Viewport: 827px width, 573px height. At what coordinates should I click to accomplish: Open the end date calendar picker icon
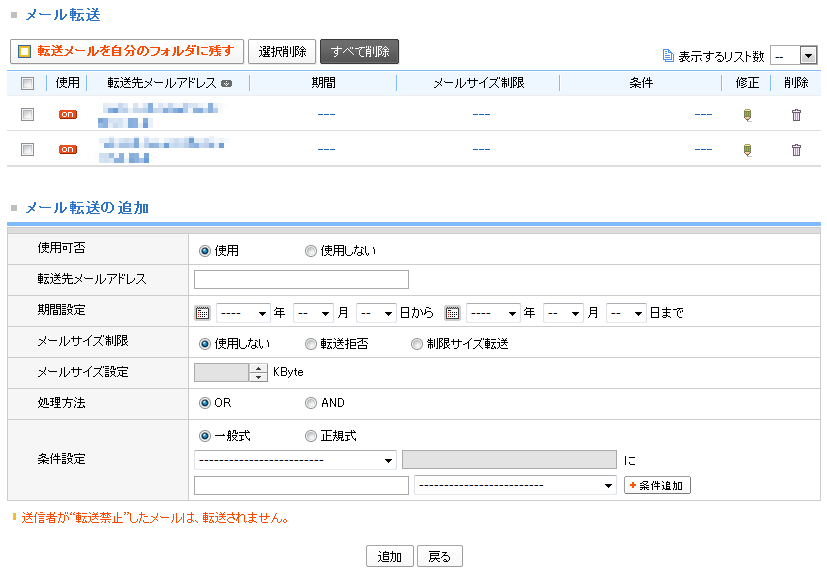click(x=453, y=313)
